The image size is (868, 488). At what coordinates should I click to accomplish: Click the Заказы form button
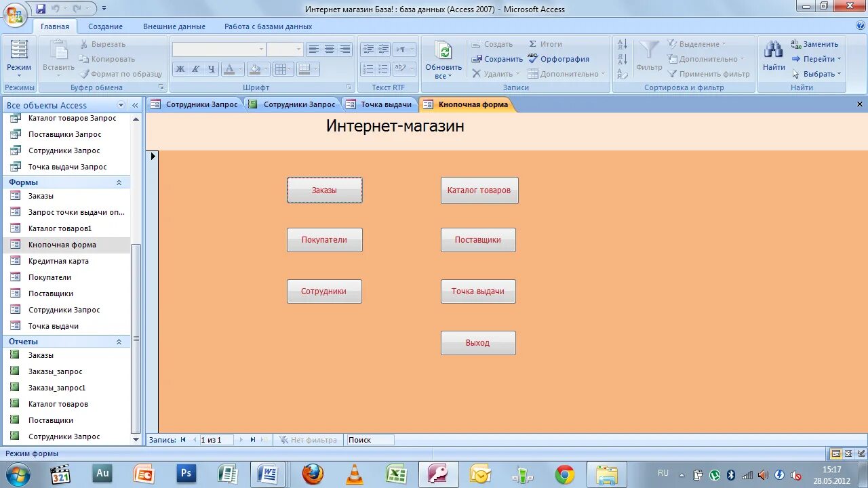coord(325,190)
